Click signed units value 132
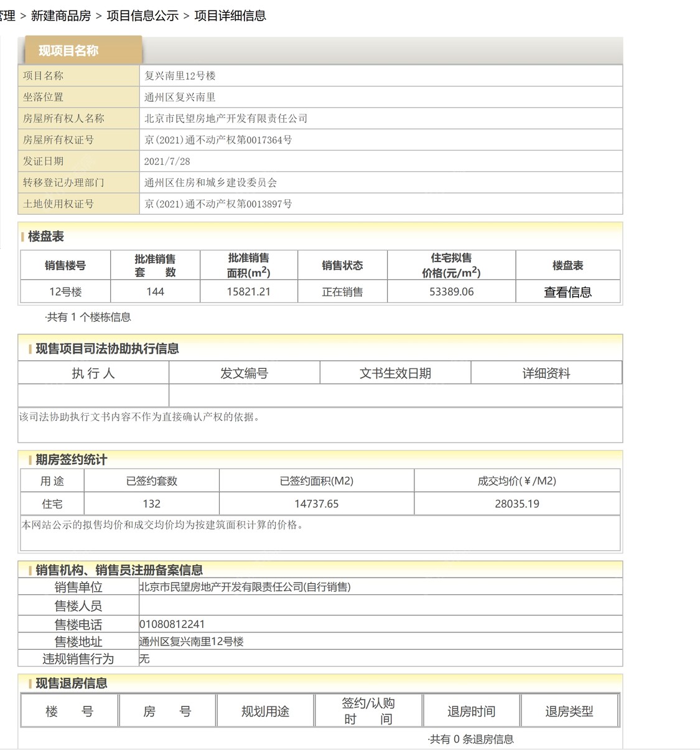Image resolution: width=700 pixels, height=750 pixels. coord(151,504)
